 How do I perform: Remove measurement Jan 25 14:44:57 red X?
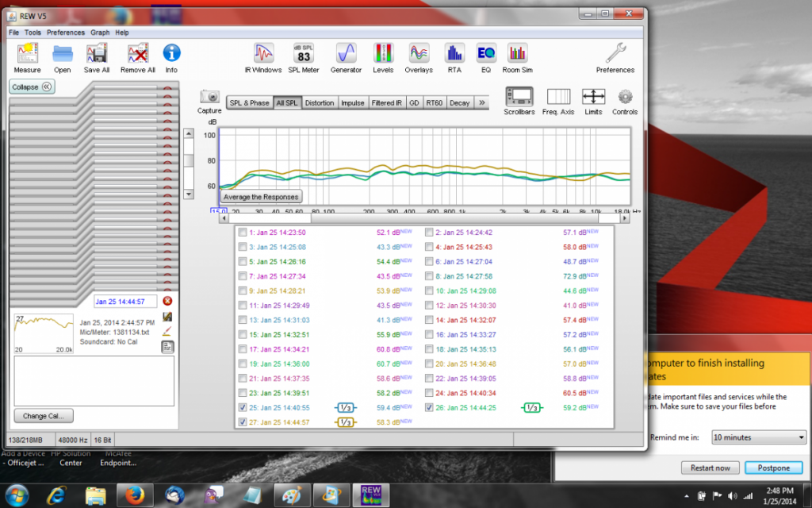tap(167, 301)
